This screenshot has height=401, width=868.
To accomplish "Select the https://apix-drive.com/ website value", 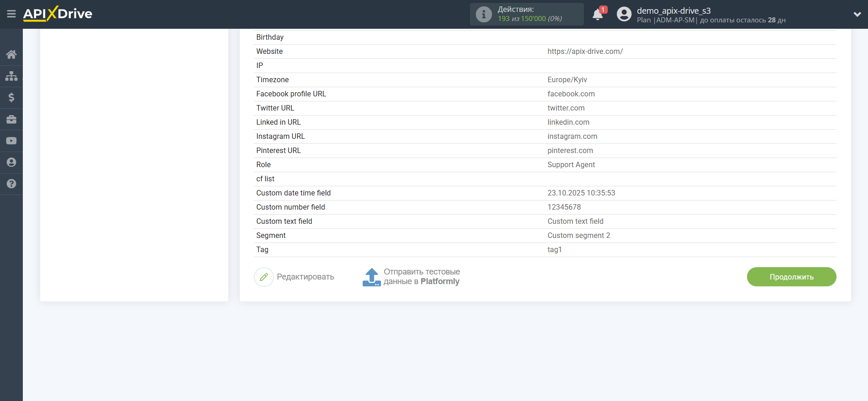I will (585, 52).
